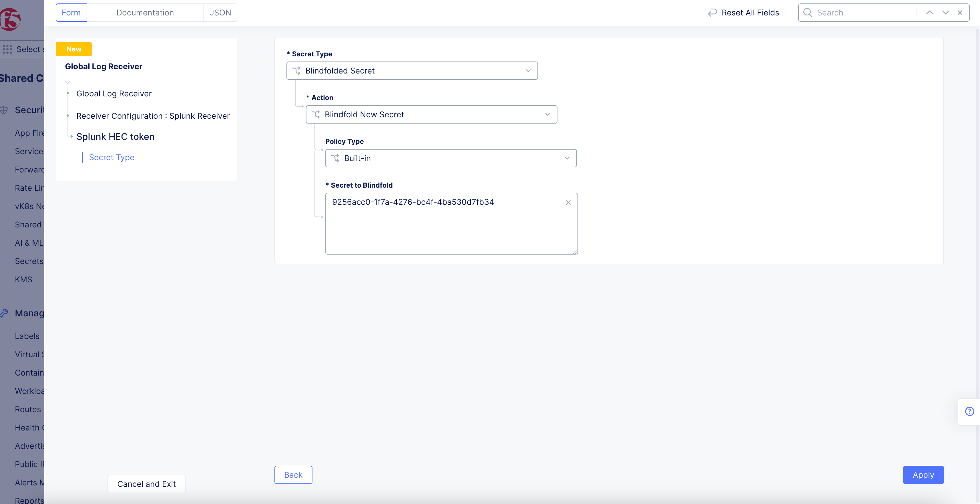Switch to the JSON tab

tap(220, 13)
